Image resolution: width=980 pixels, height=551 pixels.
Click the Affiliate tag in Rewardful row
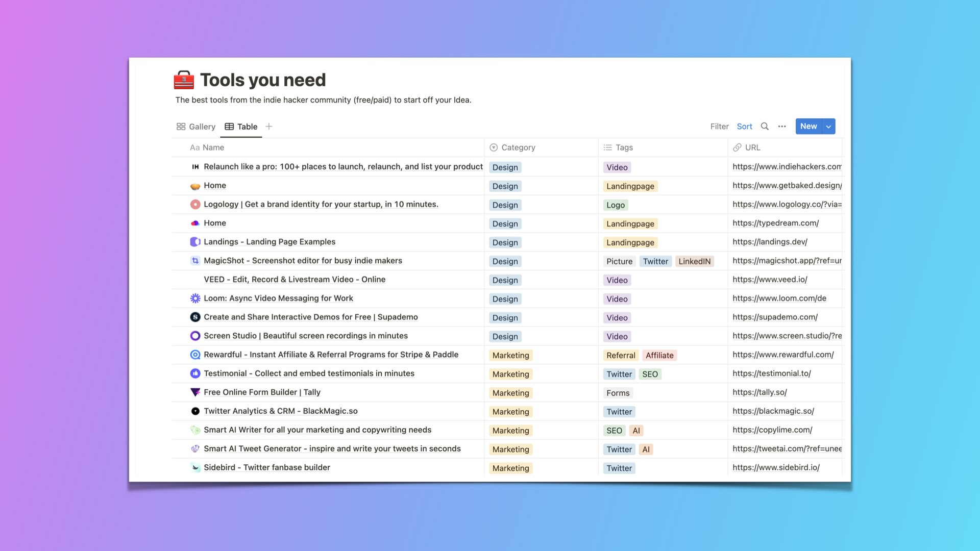(x=659, y=355)
